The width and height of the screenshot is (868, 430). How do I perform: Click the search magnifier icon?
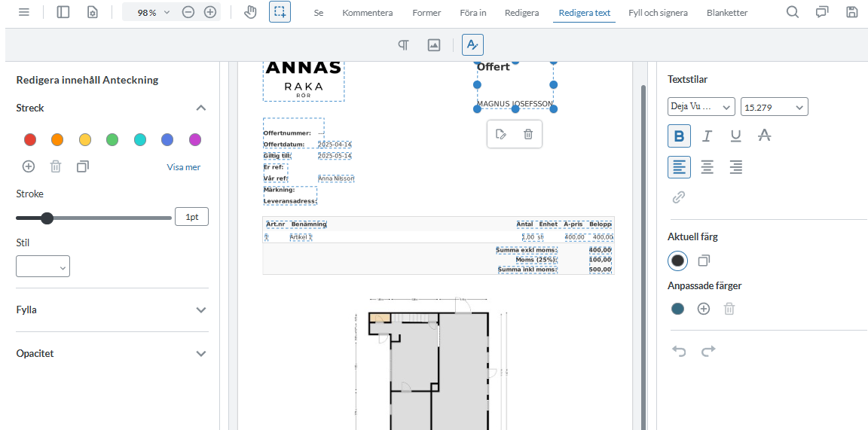click(x=793, y=12)
